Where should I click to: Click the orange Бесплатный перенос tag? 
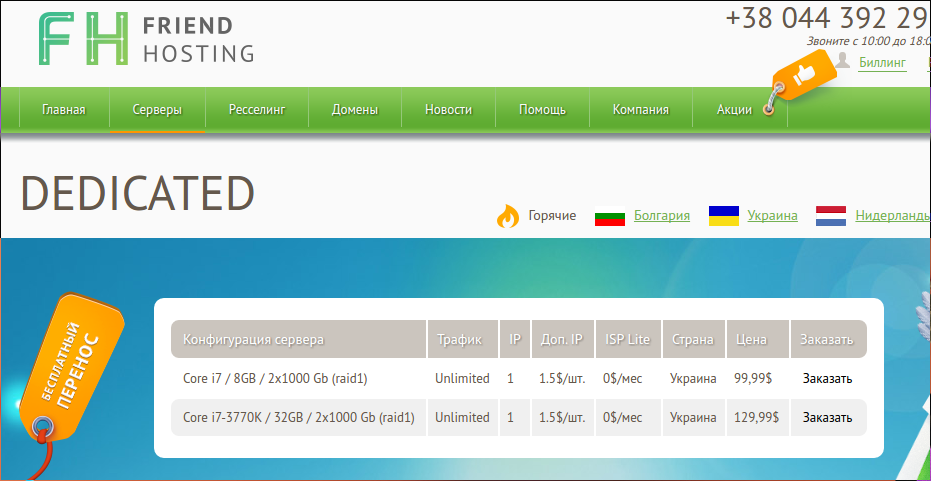tap(71, 369)
